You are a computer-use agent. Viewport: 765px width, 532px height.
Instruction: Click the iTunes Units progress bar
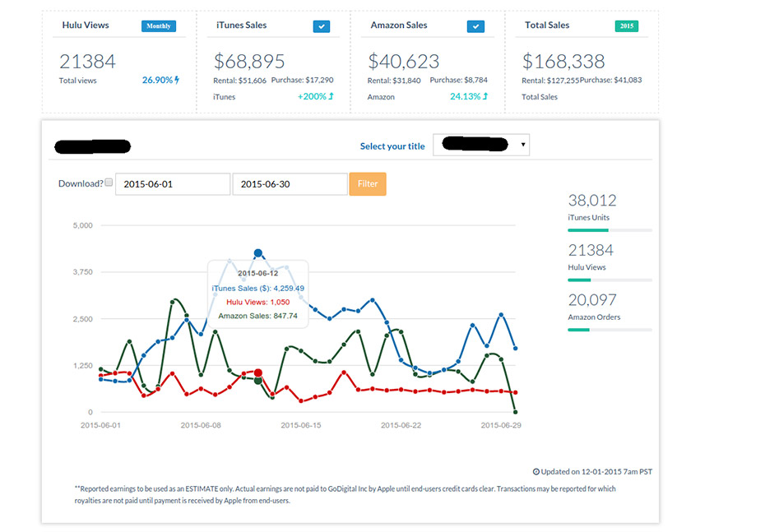click(610, 230)
